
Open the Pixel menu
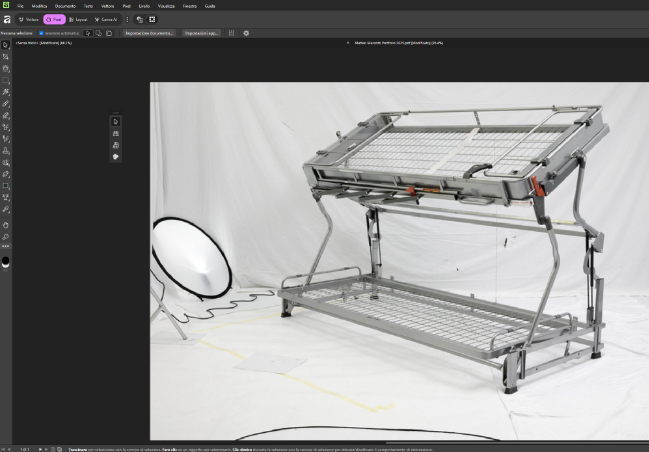coord(127,6)
